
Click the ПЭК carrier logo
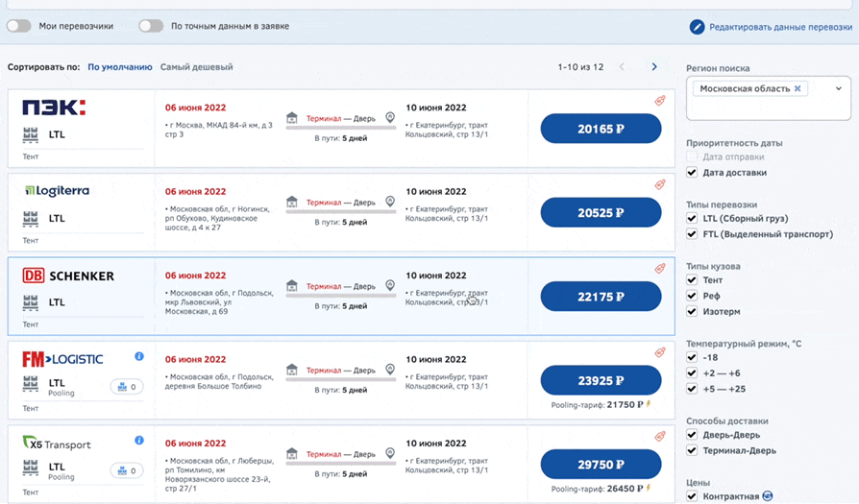(54, 108)
